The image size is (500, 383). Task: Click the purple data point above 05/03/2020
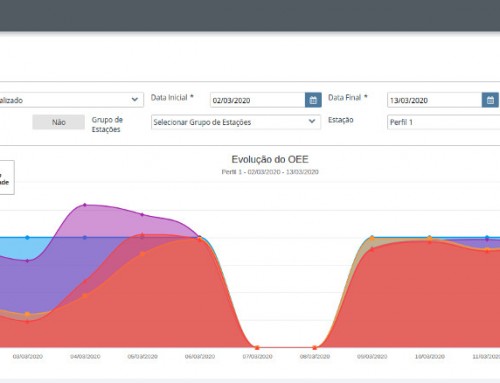142,215
